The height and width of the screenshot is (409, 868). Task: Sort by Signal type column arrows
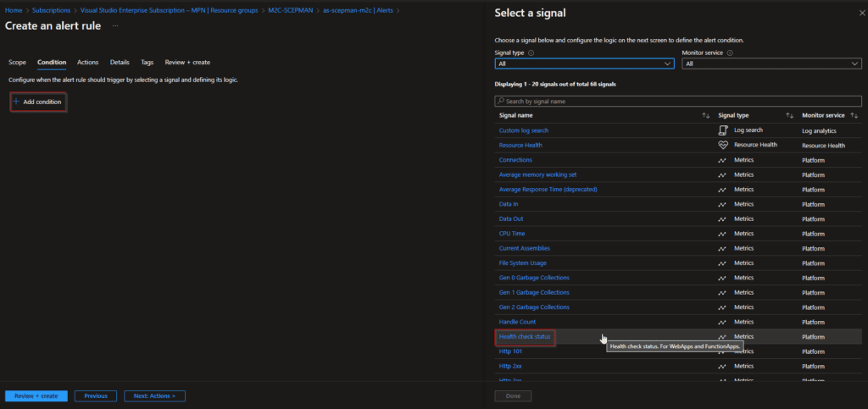[789, 115]
